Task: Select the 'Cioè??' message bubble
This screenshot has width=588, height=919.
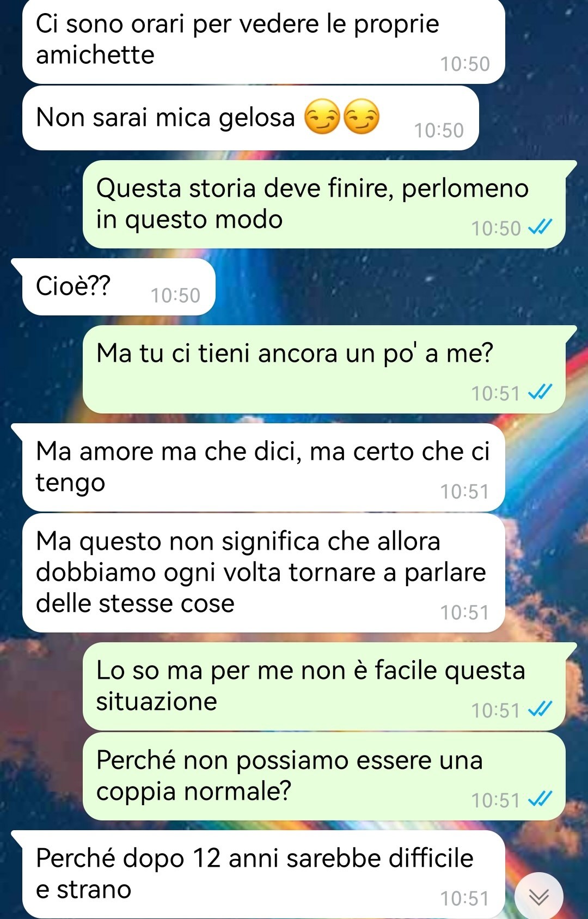Action: [x=119, y=287]
